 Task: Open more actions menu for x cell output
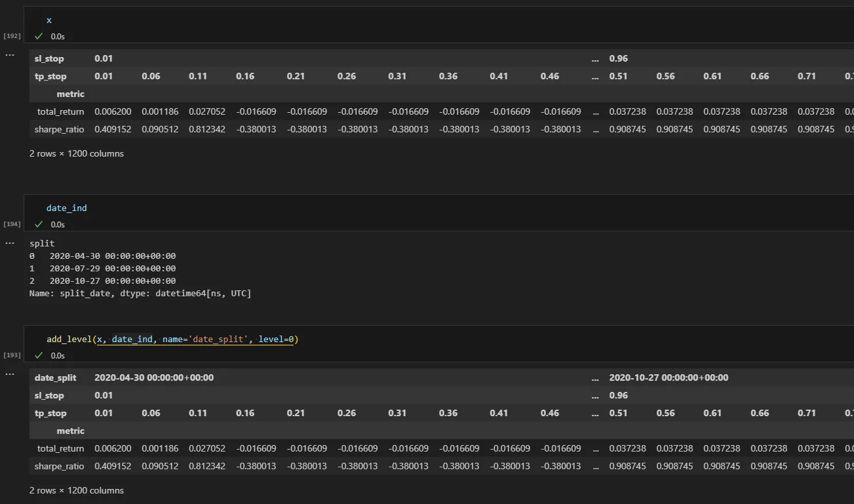coord(10,55)
